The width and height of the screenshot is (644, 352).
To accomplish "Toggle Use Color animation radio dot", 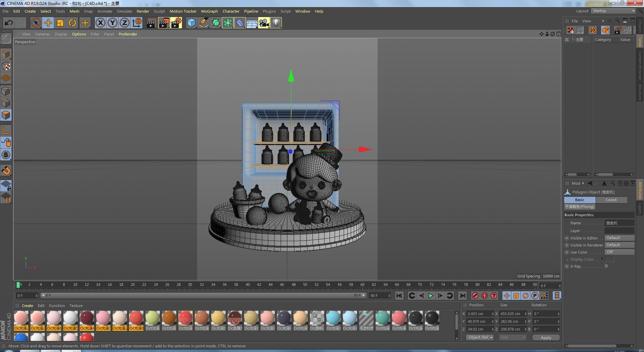I will (567, 252).
